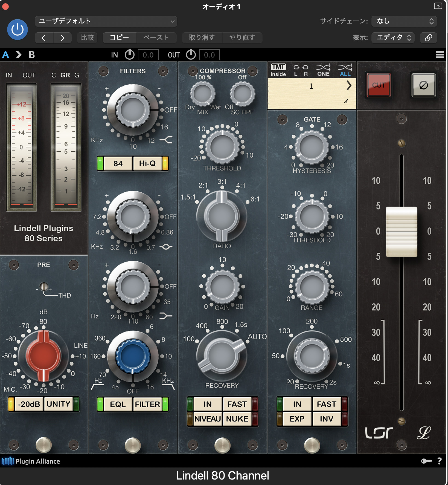
Task: Toggle the FILTER button
Action: [x=147, y=404]
